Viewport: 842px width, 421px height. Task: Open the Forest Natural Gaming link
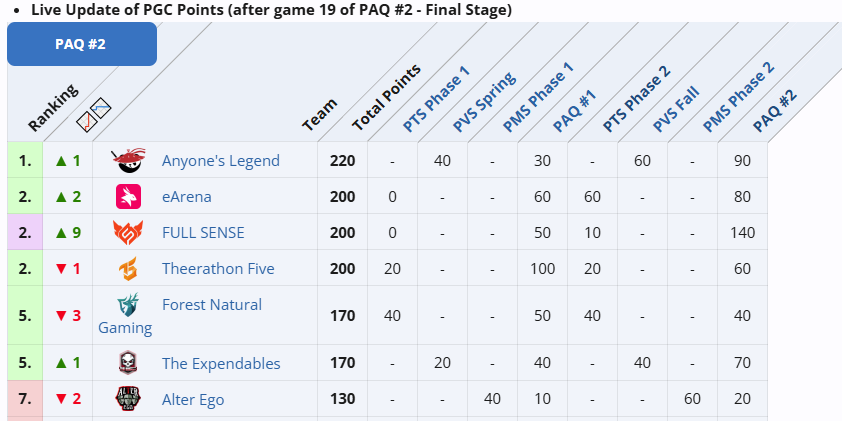211,305
